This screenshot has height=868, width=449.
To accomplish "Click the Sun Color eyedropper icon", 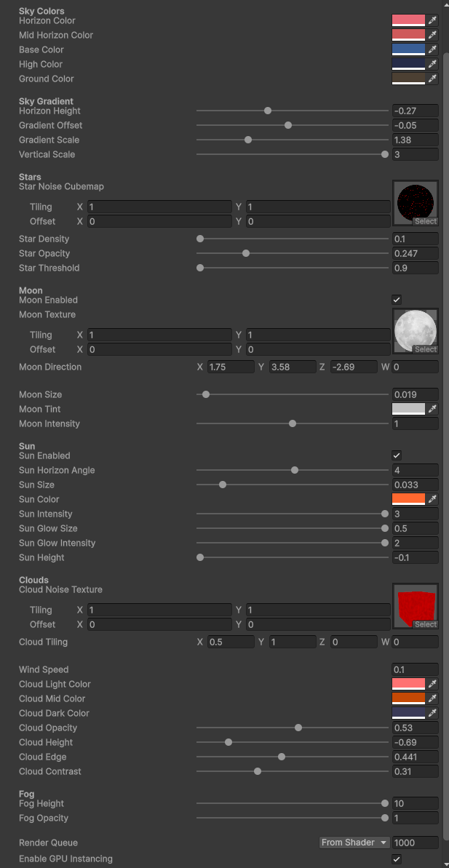I will click(x=432, y=499).
